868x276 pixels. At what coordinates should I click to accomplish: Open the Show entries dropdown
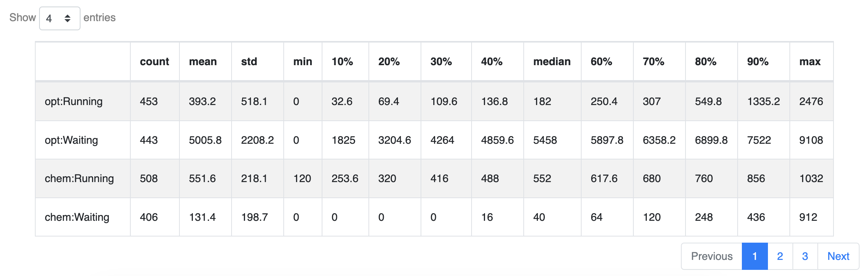[x=59, y=18]
